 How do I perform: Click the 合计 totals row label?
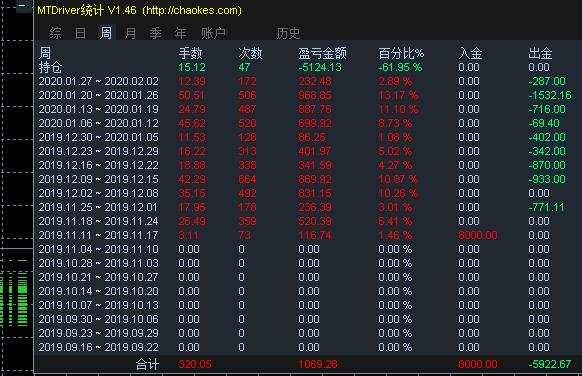tap(147, 364)
